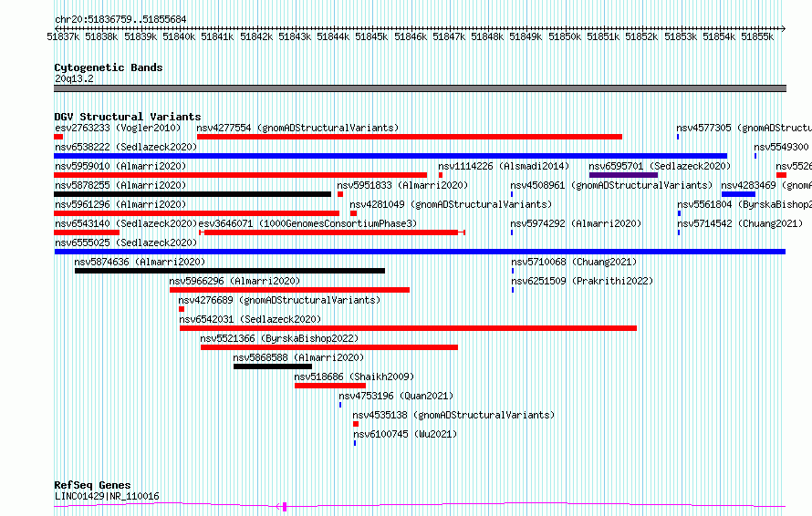The height and width of the screenshot is (516, 812).
Task: Open the nsv4277554 gnomAD variant label
Action: pyautogui.click(x=297, y=128)
